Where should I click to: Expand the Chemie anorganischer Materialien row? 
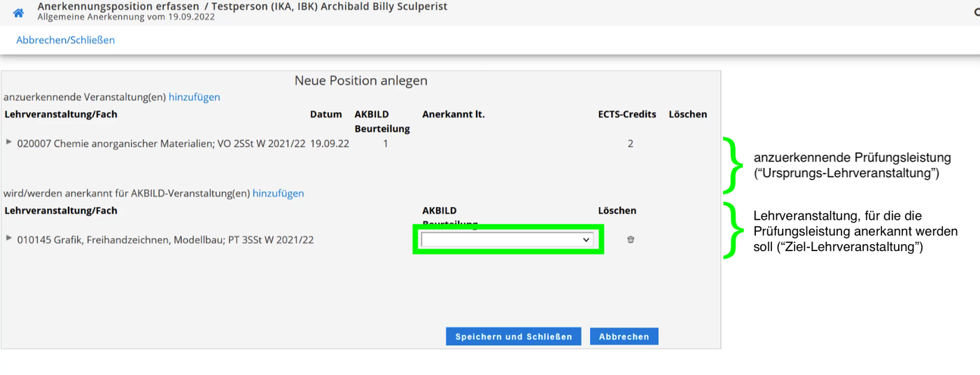point(9,142)
